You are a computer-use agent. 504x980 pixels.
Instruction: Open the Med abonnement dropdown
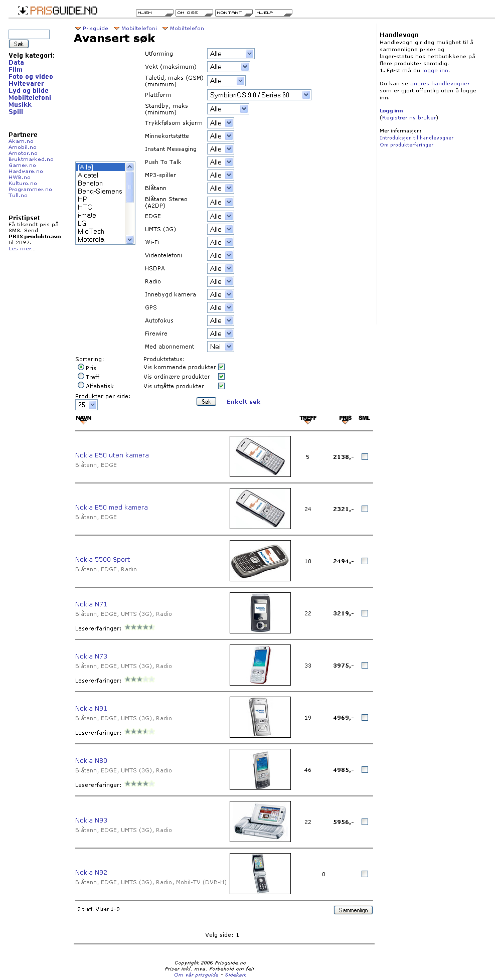pyautogui.click(x=221, y=347)
